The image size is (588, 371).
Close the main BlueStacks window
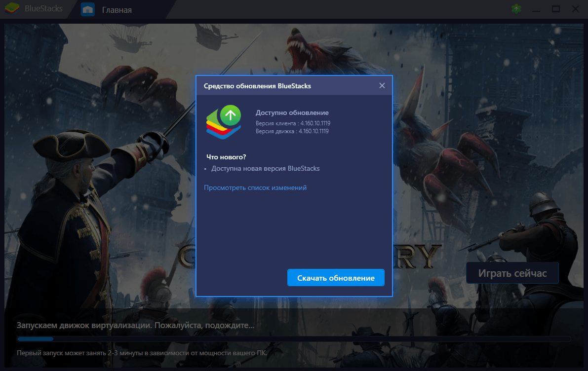(x=576, y=9)
